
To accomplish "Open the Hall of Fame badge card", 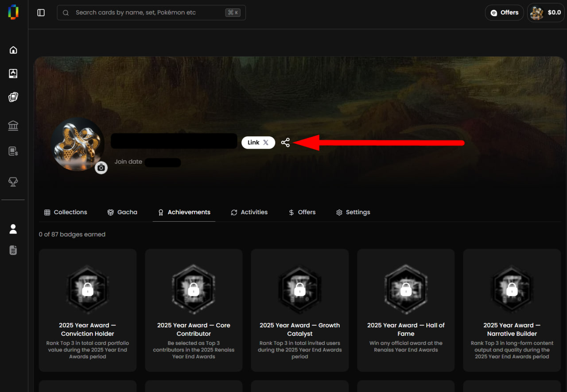I will point(406,310).
